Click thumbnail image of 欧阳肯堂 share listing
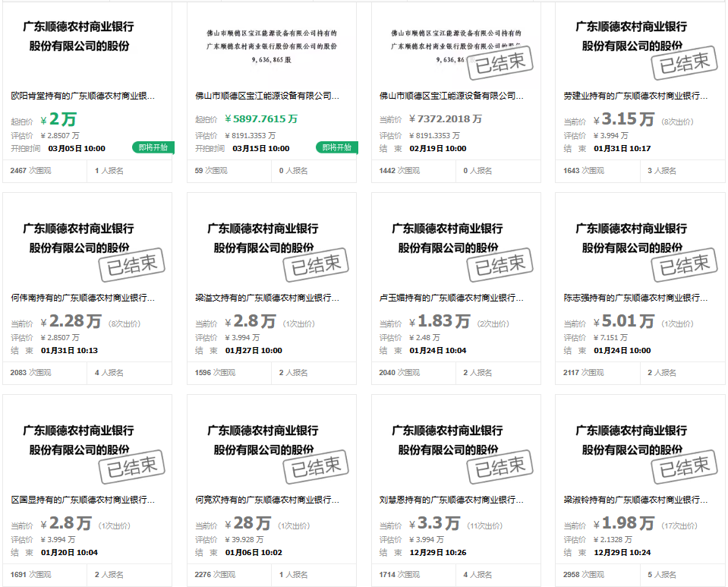Viewport: 728px width, 587px height. [x=87, y=45]
